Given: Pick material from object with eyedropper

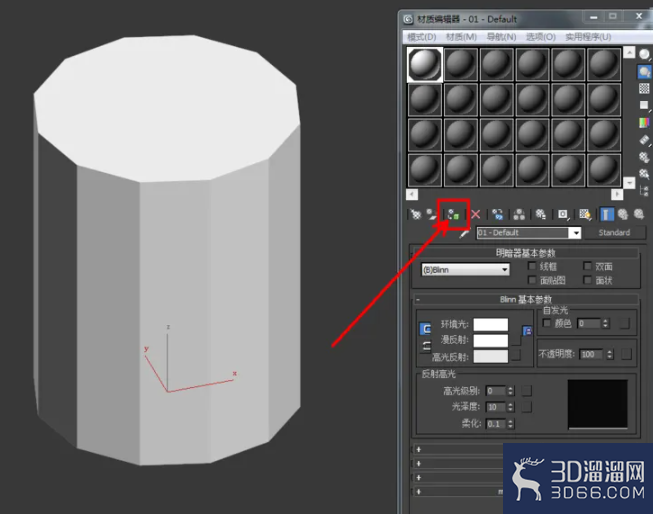Looking at the screenshot, I should (x=464, y=234).
